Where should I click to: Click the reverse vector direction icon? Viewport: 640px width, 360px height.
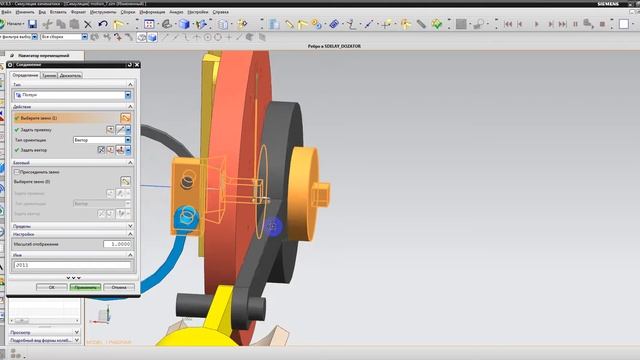(101, 150)
